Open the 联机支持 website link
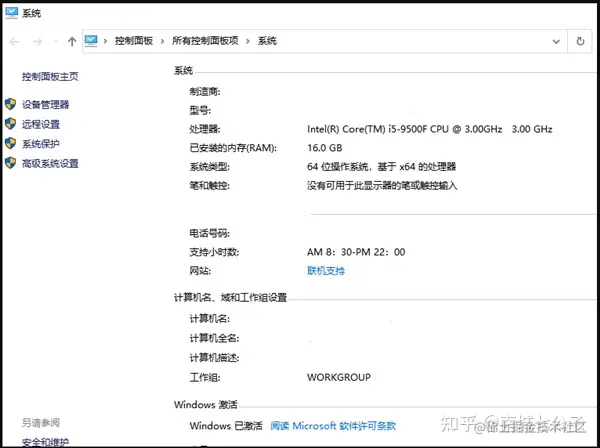Image resolution: width=600 pixels, height=448 pixels. click(326, 271)
